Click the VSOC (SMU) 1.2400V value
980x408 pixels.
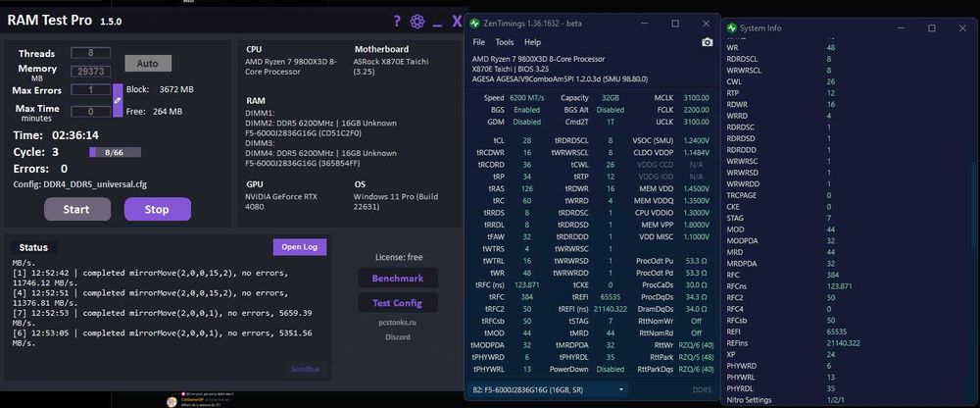pyautogui.click(x=696, y=141)
